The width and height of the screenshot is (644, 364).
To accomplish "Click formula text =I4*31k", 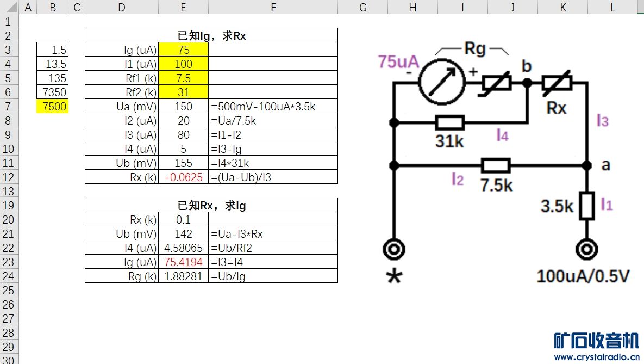I will (229, 163).
